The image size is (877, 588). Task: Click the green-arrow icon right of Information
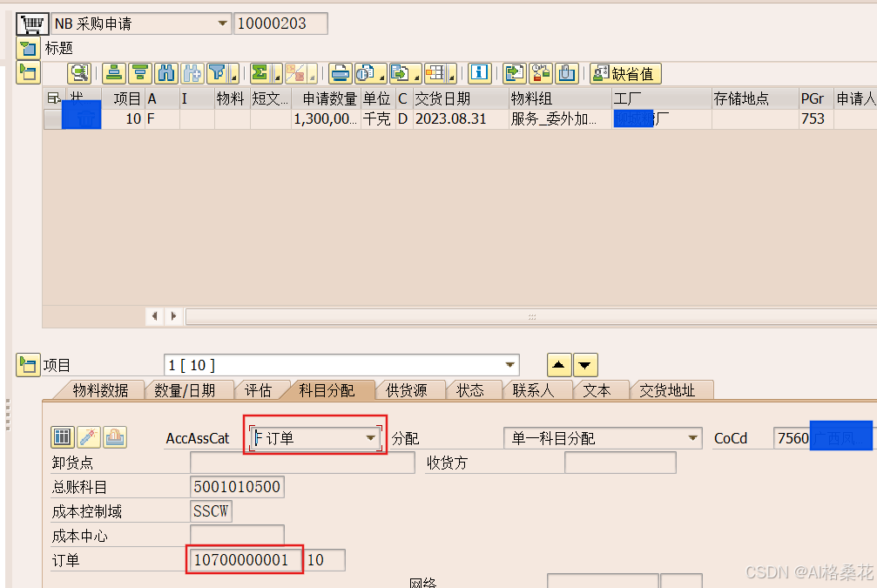click(x=514, y=73)
